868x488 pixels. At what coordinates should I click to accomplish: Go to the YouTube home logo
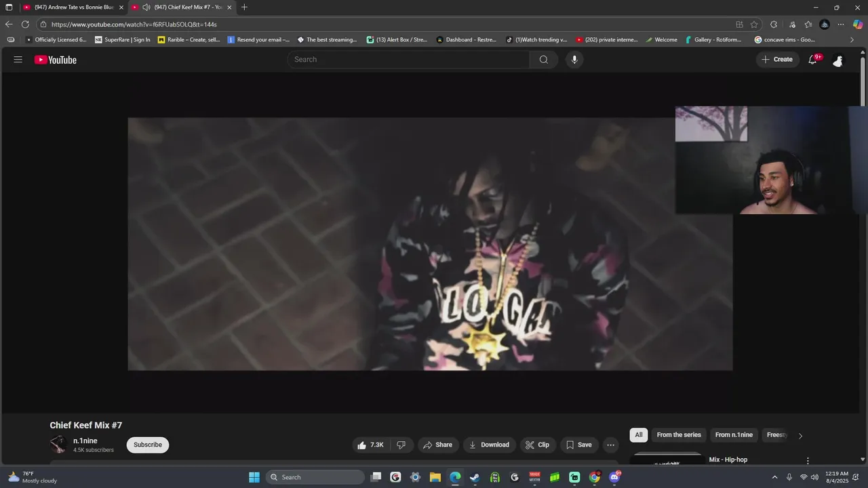coord(56,60)
